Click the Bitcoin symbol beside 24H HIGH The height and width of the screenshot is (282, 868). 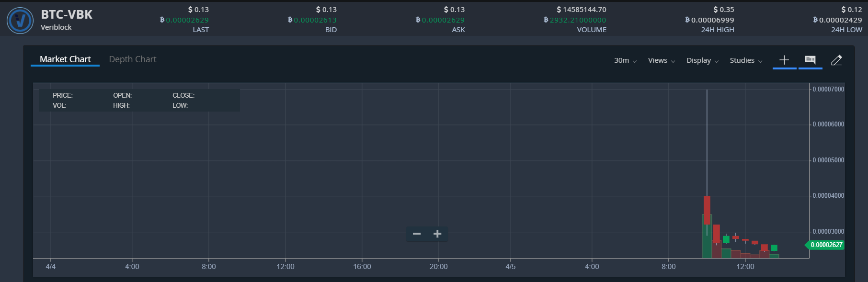pos(687,20)
